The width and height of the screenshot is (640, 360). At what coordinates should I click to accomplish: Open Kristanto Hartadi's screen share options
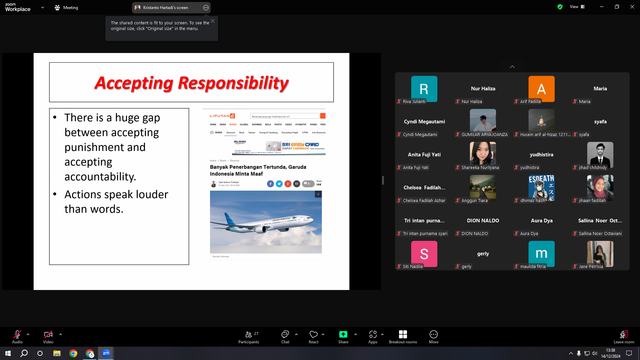(206, 7)
